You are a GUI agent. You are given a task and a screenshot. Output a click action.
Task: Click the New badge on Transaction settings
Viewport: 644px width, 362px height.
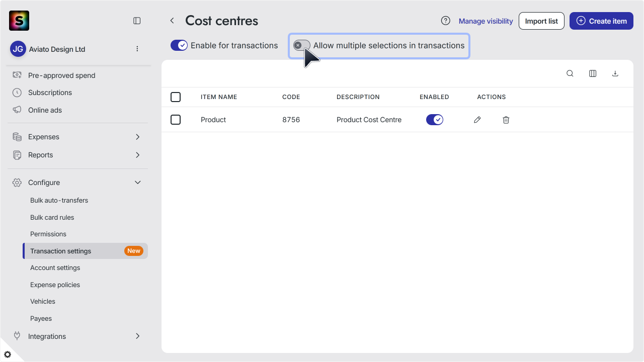[134, 251]
